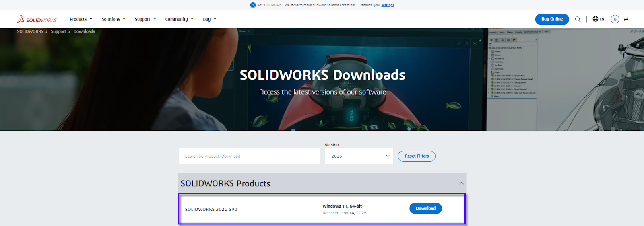Click the Reset Filters button
Viewport: 644px width, 226px height.
(x=417, y=156)
